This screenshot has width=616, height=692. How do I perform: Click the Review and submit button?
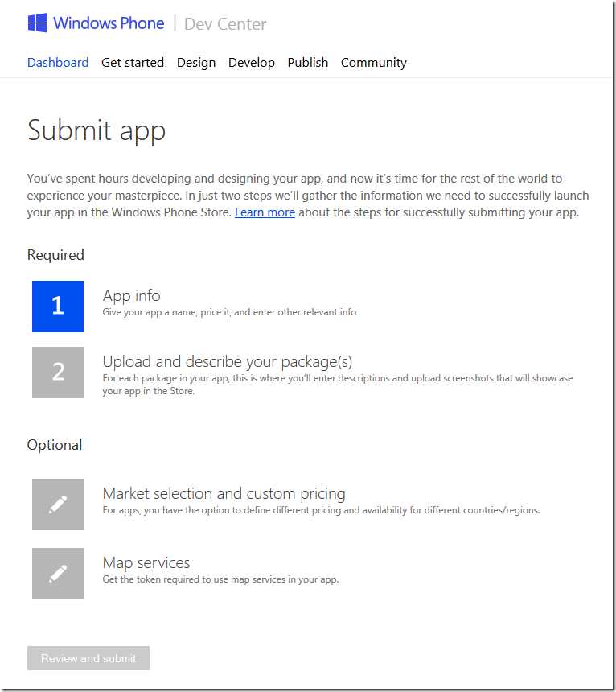tap(88, 658)
